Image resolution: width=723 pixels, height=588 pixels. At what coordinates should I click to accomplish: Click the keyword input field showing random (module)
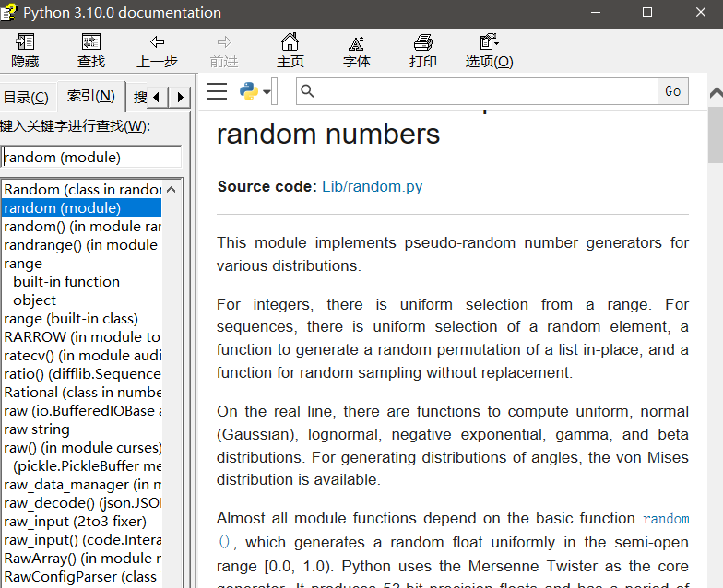tap(91, 157)
